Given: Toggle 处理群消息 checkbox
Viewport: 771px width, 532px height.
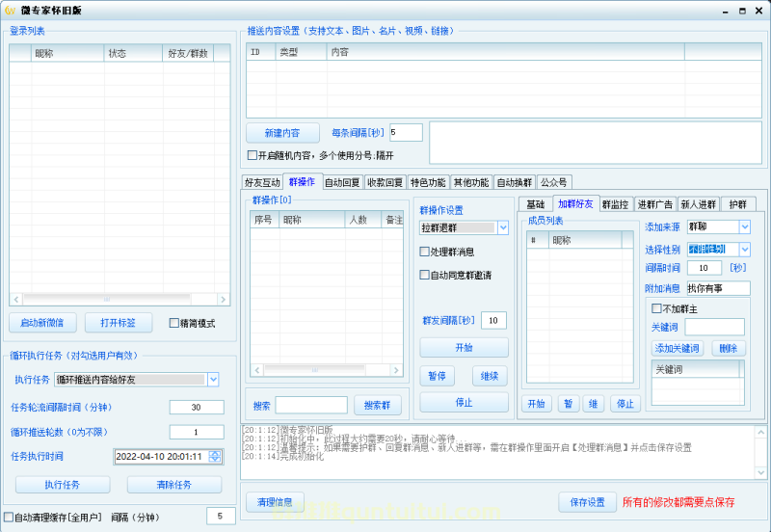Looking at the screenshot, I should tap(425, 252).
